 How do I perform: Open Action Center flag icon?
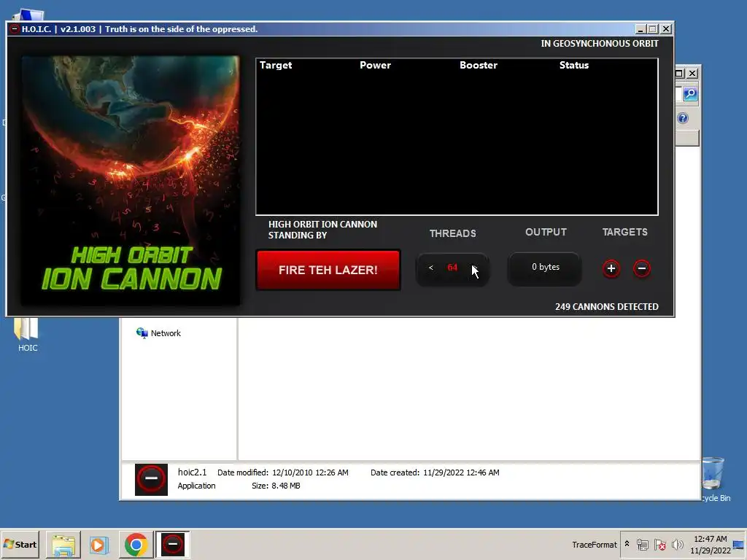(659, 544)
